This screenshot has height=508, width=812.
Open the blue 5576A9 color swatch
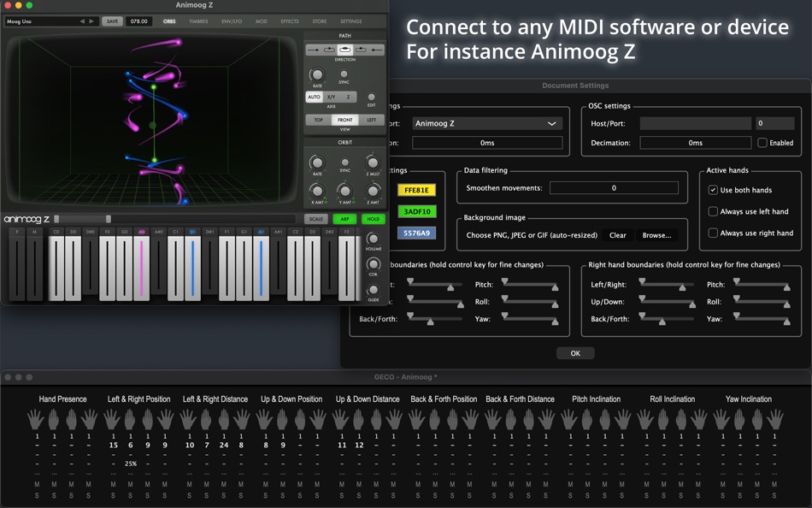[416, 233]
